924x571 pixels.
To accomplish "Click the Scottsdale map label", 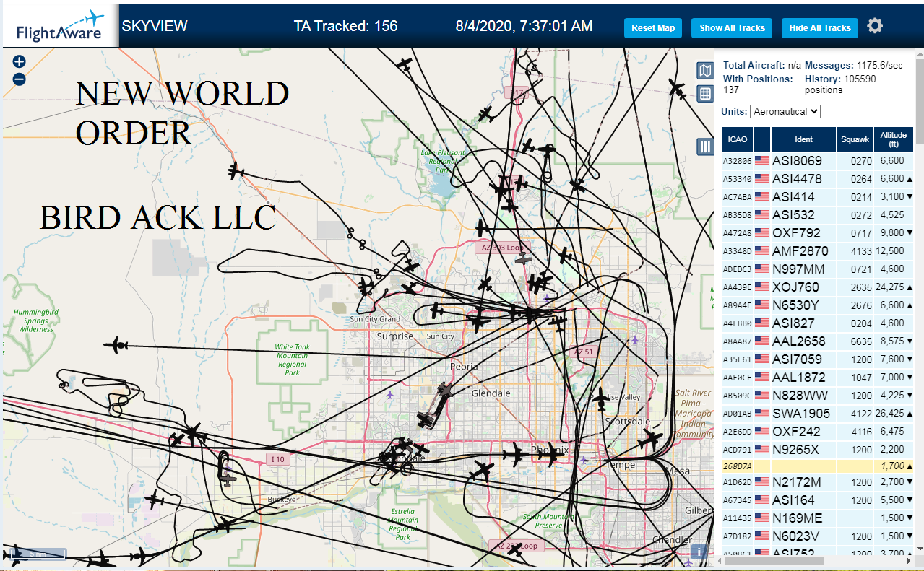I will [628, 421].
